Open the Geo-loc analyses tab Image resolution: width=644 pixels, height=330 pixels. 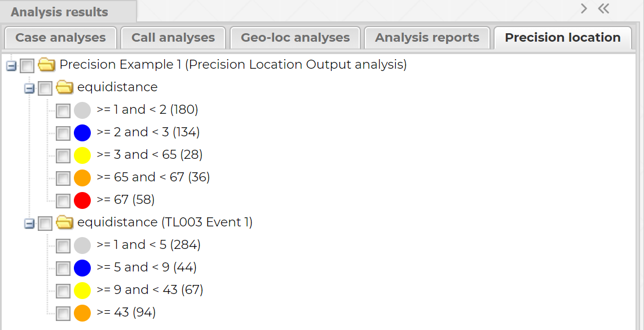(x=295, y=38)
